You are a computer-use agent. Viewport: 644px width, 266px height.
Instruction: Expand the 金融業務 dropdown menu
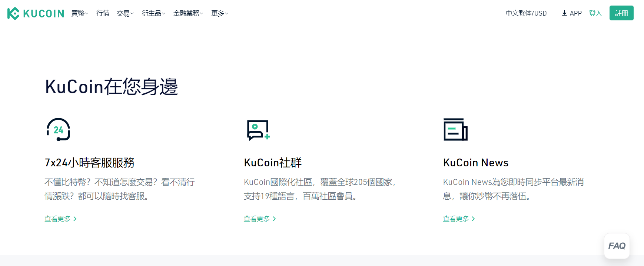(x=188, y=13)
